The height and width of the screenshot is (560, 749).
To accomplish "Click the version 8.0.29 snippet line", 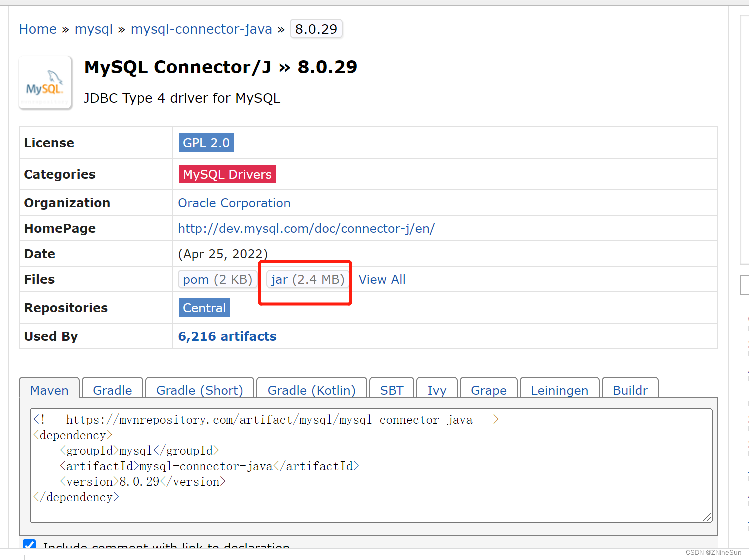I will click(143, 482).
